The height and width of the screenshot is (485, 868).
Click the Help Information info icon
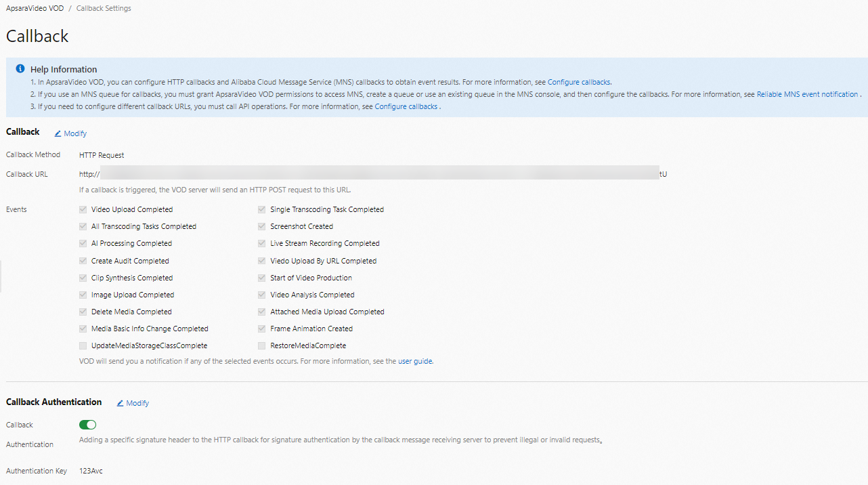pos(20,69)
